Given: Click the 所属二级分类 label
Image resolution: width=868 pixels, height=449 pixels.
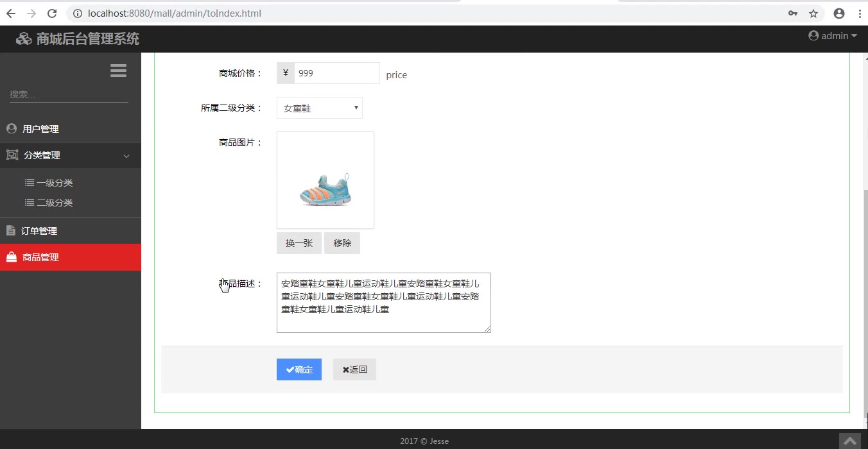Looking at the screenshot, I should click(x=232, y=108).
